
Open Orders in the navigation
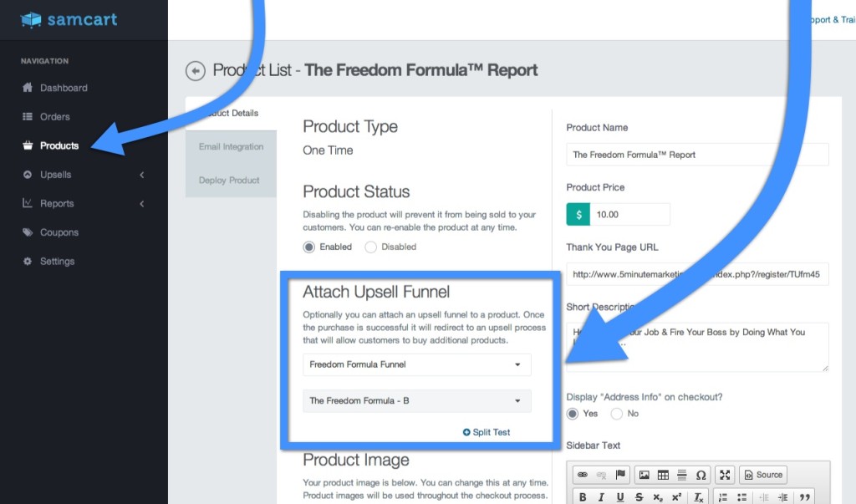(54, 117)
